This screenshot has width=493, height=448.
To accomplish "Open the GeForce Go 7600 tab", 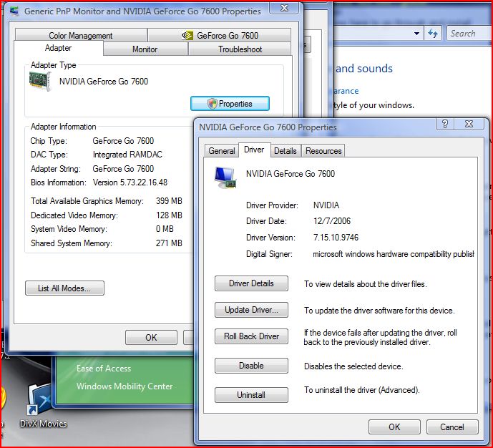I will click(x=220, y=35).
